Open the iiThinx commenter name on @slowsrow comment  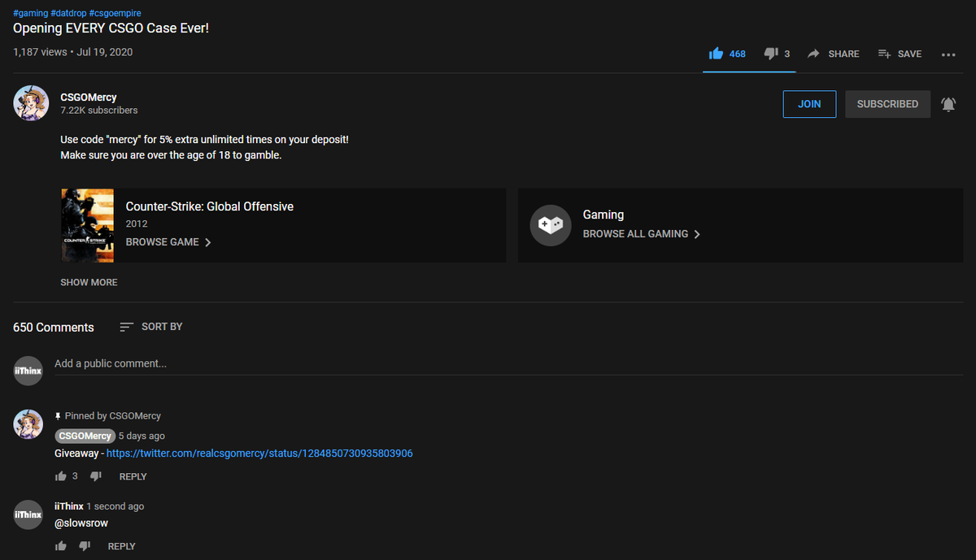68,506
